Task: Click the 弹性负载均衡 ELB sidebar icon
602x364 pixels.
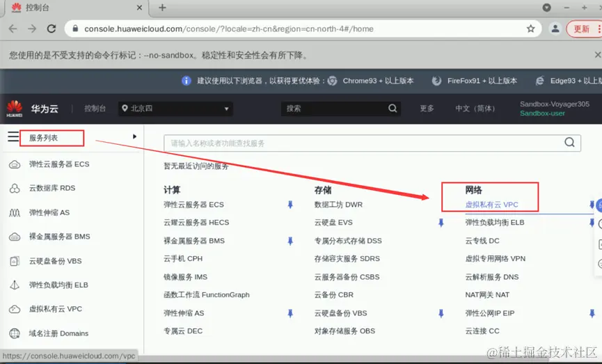Action: click(15, 285)
